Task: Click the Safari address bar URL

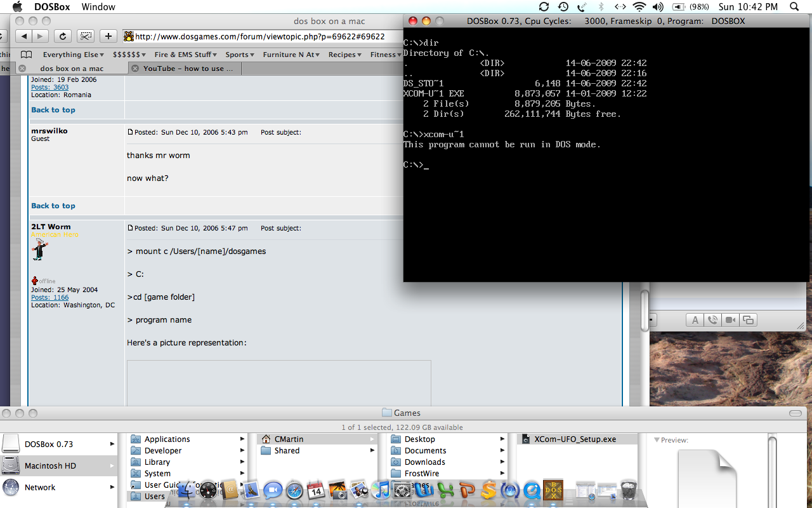Action: (x=260, y=36)
